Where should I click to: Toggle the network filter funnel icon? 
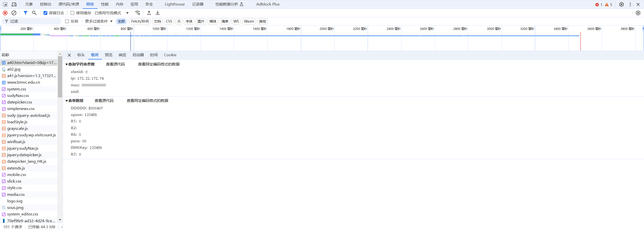(25, 13)
